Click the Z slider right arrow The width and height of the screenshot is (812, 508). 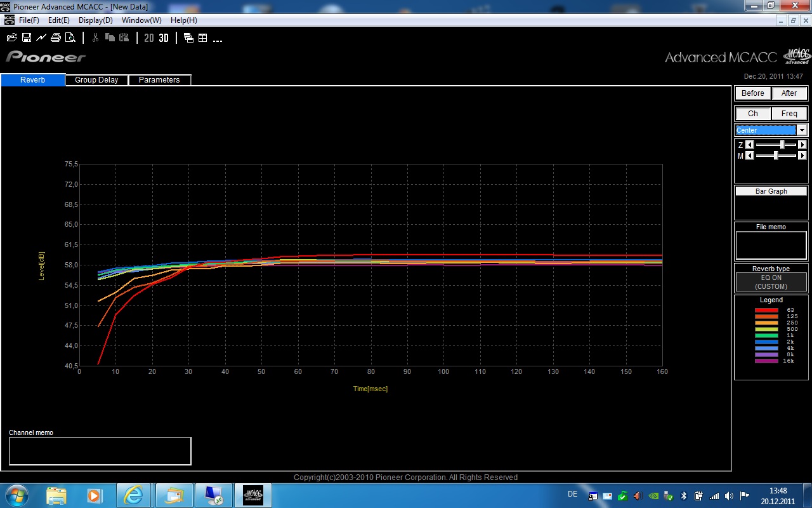[802, 145]
